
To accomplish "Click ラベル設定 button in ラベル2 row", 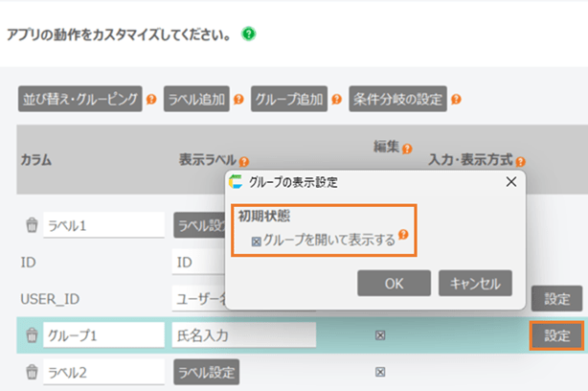I will coord(207,372).
